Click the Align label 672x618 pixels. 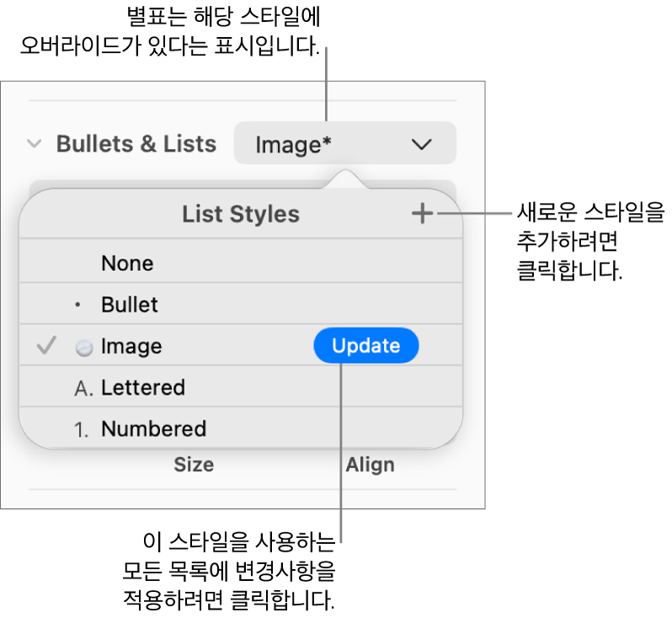370,465
